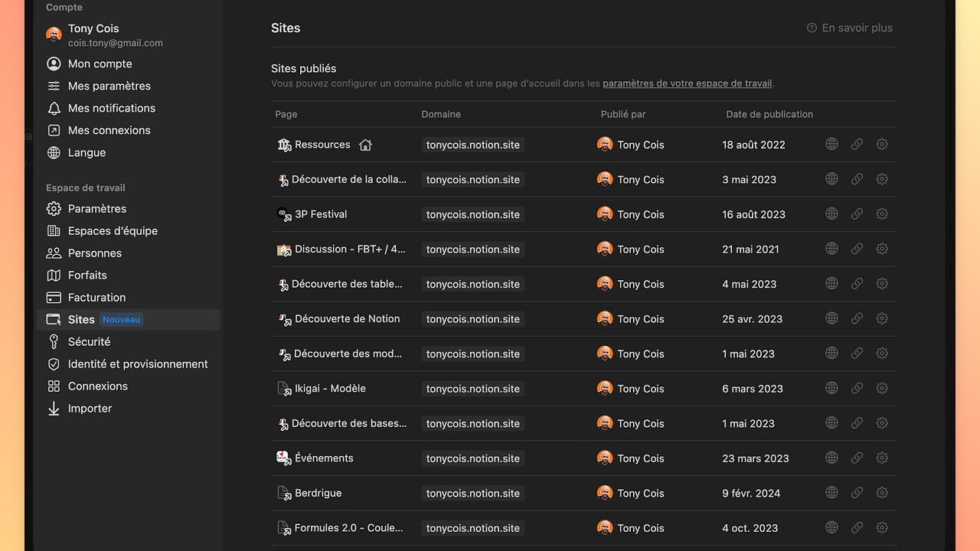Click globe icon for Formules 2.0 row
The height and width of the screenshot is (551, 980).
[x=831, y=527]
